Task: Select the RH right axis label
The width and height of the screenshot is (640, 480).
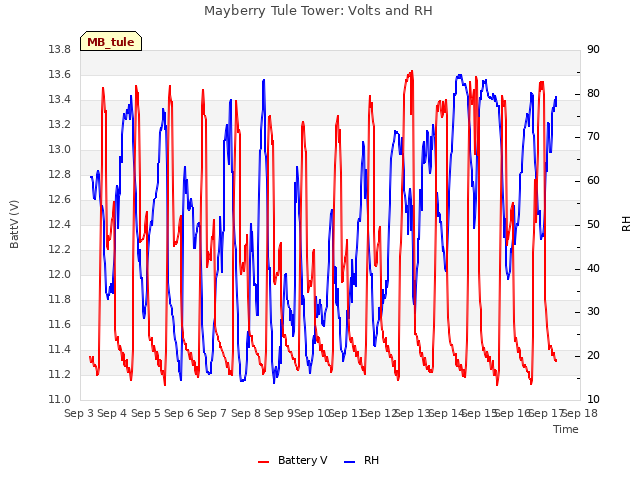Action: (626, 224)
